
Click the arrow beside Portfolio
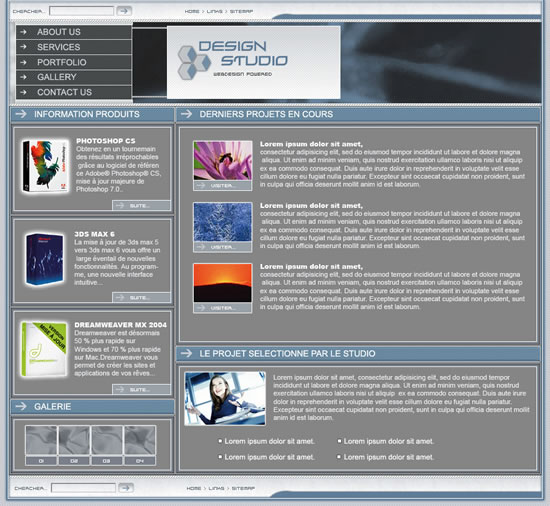click(x=24, y=62)
